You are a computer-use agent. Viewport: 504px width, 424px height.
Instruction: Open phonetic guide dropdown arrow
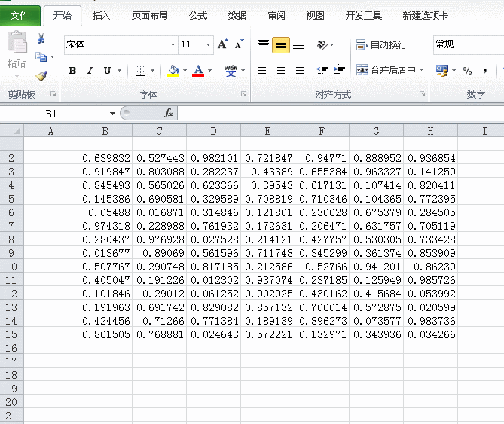point(243,70)
